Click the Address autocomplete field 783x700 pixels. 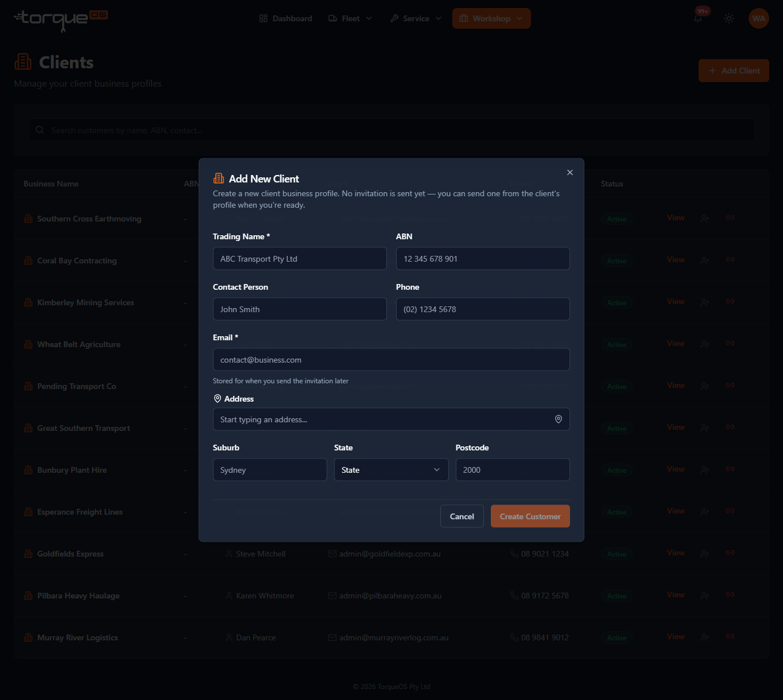pyautogui.click(x=392, y=419)
